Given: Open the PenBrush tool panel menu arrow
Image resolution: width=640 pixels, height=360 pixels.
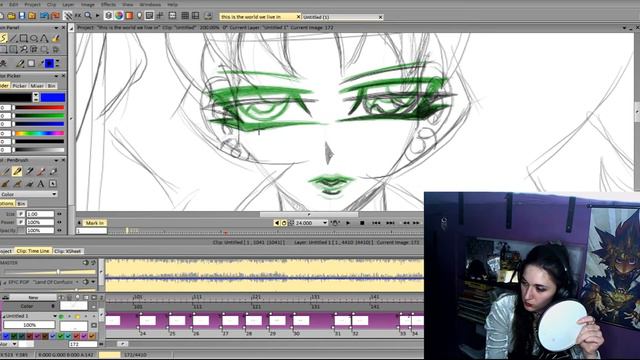Looking at the screenshot, I should click(56, 160).
